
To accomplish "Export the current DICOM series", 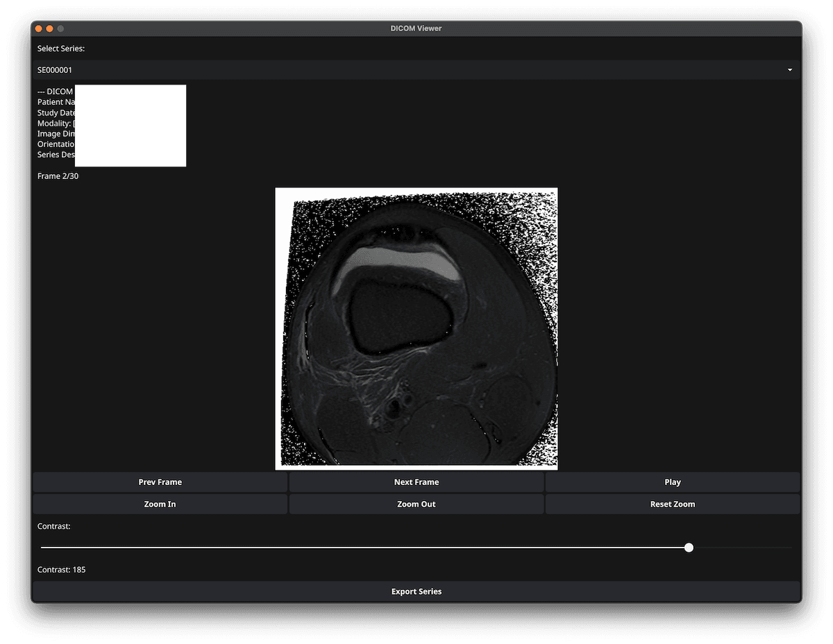I will (416, 591).
